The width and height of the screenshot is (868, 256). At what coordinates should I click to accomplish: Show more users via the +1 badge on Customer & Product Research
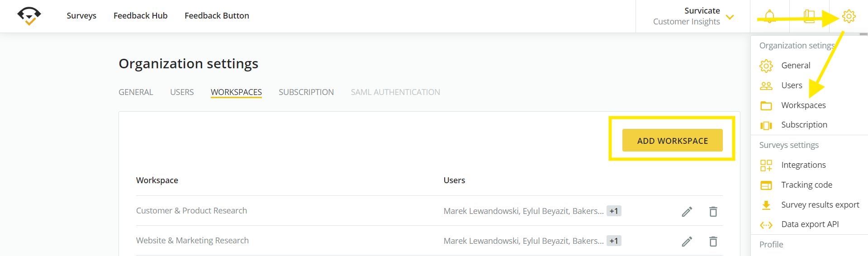(x=614, y=211)
